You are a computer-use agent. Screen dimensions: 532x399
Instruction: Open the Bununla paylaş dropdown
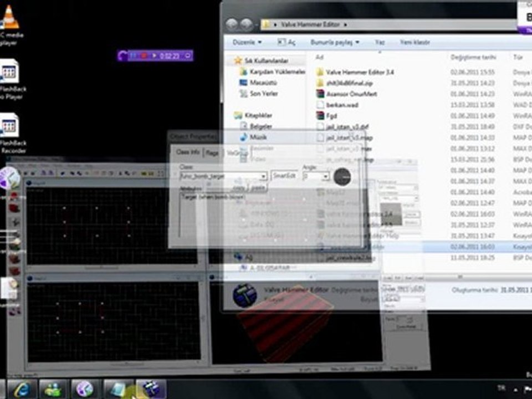click(335, 43)
